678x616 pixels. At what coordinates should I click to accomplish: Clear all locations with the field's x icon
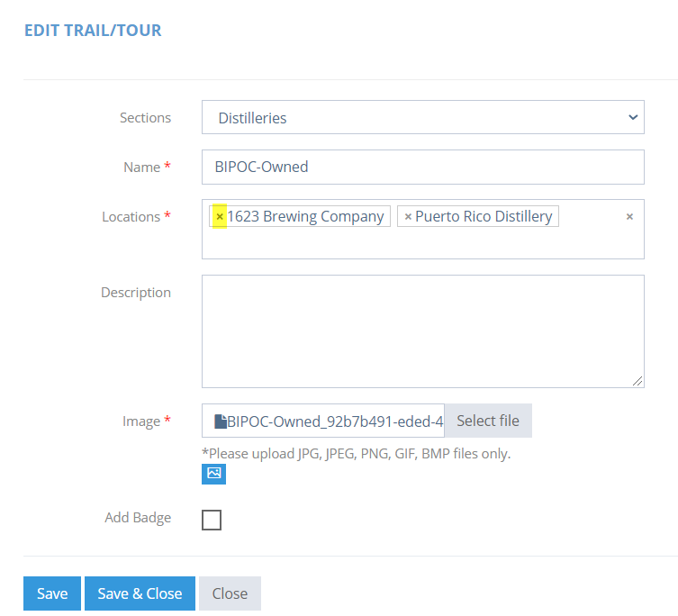(x=629, y=216)
